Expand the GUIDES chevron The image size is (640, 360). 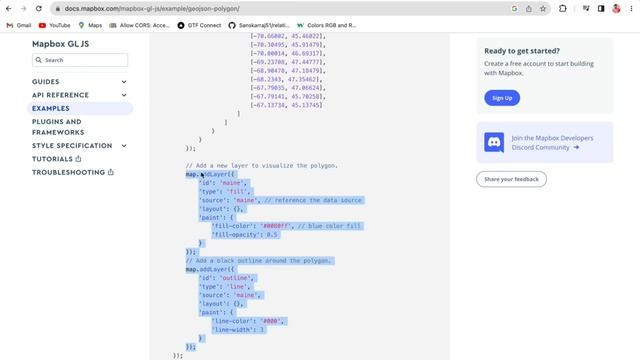tap(124, 82)
